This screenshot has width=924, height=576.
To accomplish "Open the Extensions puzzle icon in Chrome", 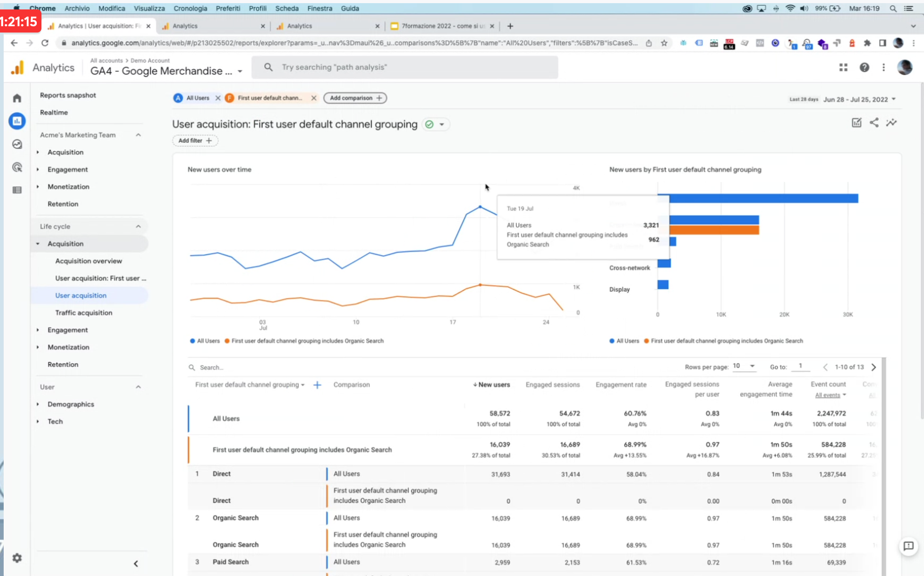I will coord(867,43).
